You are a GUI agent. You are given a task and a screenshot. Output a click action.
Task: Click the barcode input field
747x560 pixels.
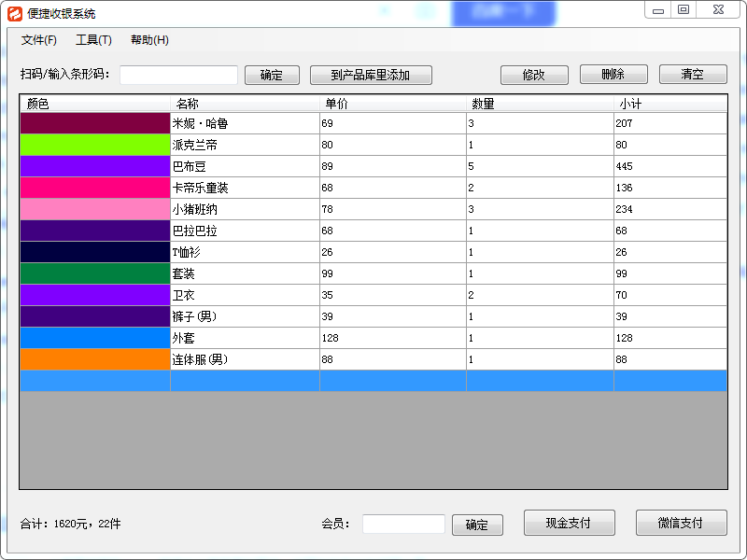click(178, 75)
